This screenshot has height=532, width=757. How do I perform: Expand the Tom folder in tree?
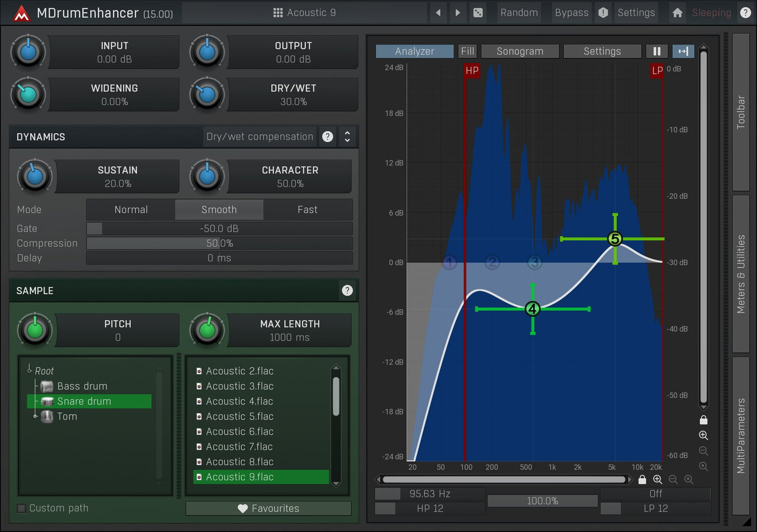coord(35,416)
